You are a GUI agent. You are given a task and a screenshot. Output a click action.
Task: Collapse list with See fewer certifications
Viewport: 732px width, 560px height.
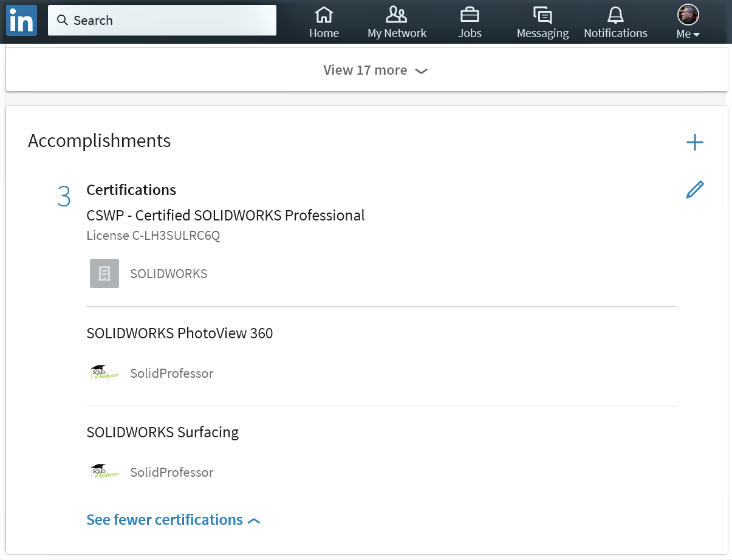tap(173, 520)
